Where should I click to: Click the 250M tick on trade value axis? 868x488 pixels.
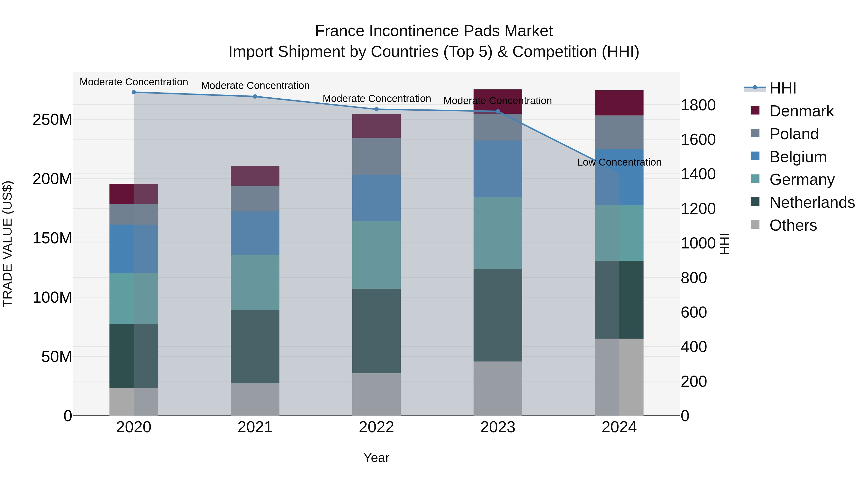[x=52, y=120]
